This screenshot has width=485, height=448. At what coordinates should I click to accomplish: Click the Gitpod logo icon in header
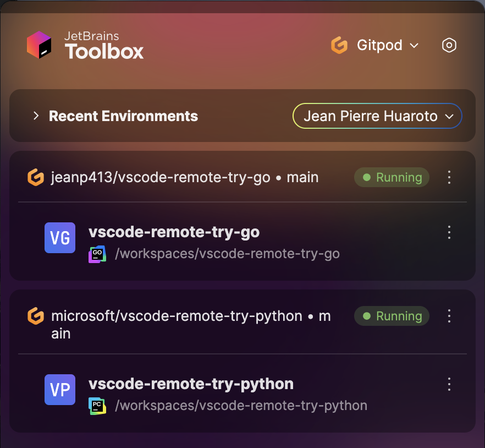(x=339, y=45)
